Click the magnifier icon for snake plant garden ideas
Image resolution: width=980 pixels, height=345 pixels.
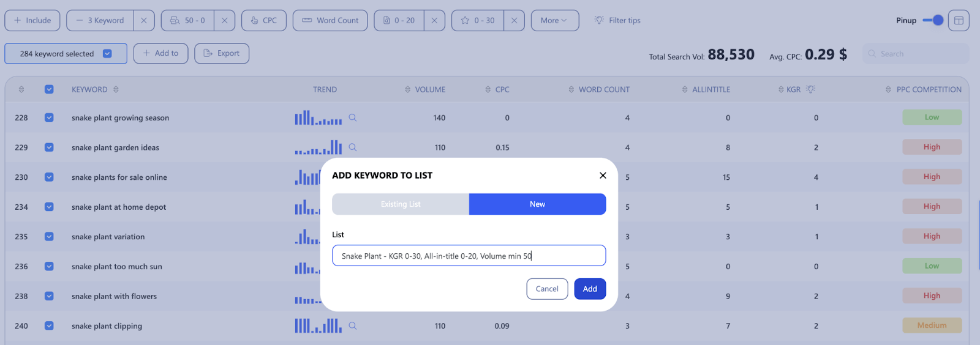[353, 147]
